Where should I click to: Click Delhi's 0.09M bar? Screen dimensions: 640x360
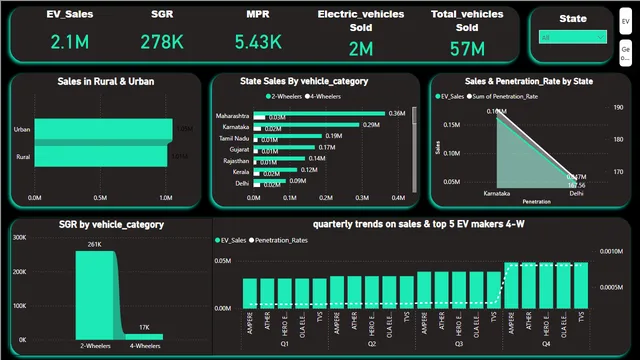click(270, 181)
